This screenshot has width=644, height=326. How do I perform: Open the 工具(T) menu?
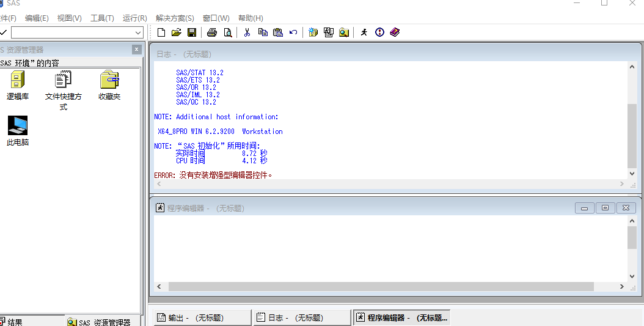[x=102, y=18]
